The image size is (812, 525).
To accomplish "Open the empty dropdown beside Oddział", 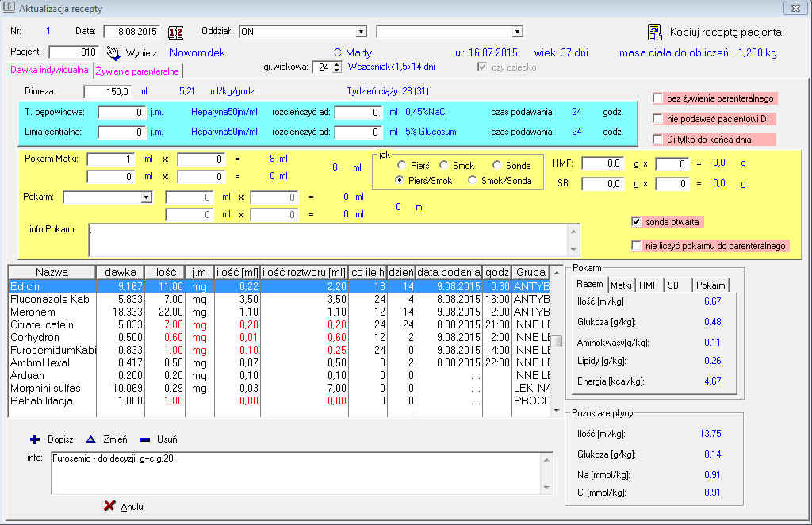I will click(518, 32).
